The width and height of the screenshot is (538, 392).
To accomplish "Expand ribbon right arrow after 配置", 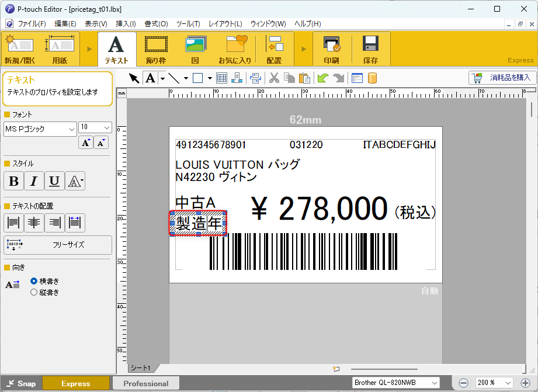I will (304, 49).
